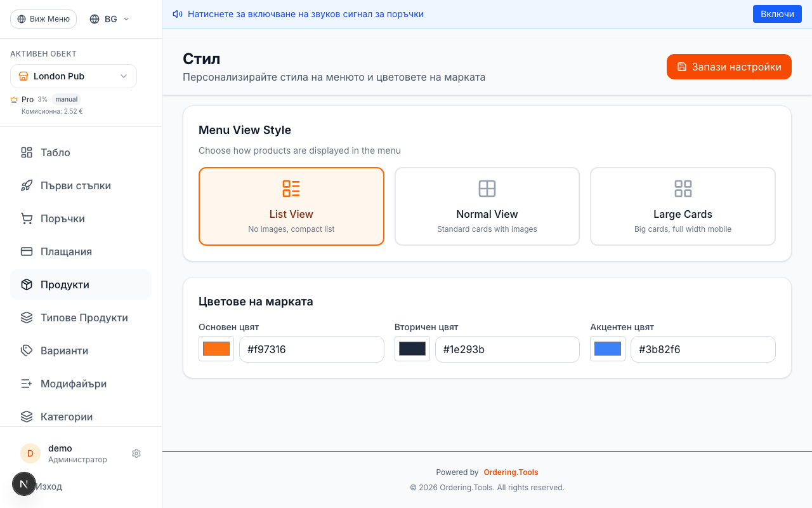Screen dimensions: 812x508
Task: Click the round N logo icon
Action: coord(24,485)
